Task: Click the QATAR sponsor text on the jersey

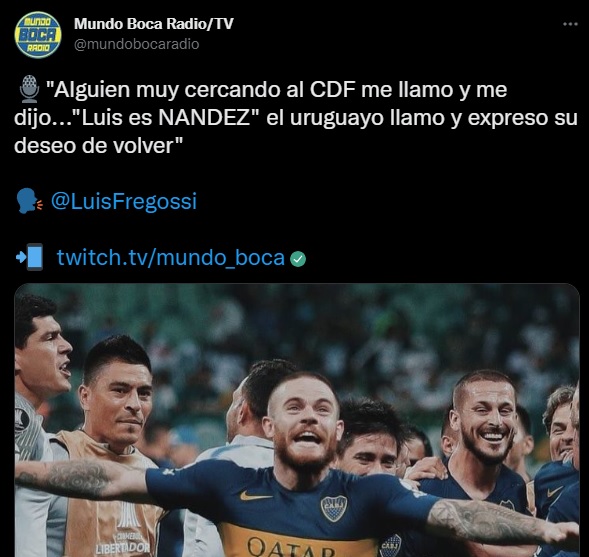Action: point(291,547)
